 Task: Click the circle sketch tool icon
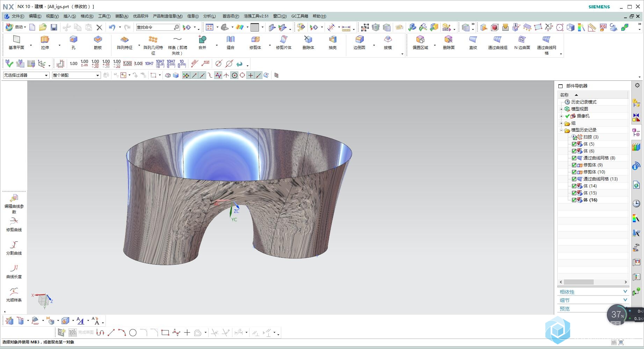click(x=133, y=333)
